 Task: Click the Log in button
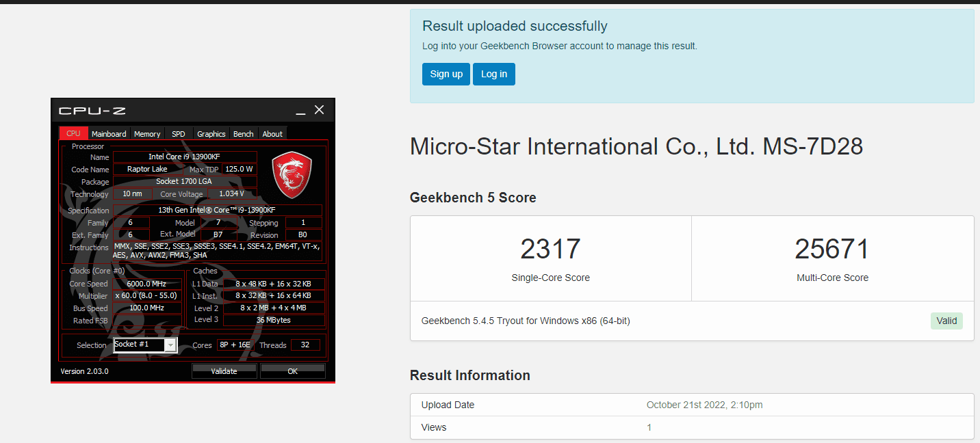tap(494, 74)
